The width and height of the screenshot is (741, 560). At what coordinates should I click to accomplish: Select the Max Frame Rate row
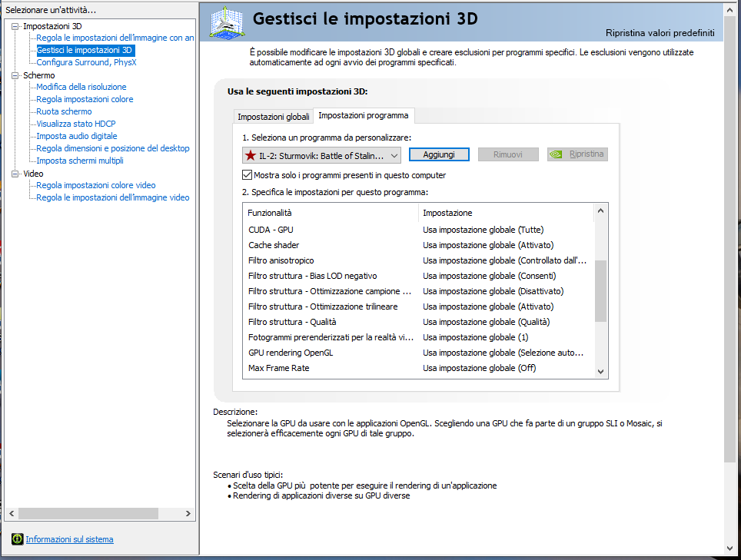(418, 368)
